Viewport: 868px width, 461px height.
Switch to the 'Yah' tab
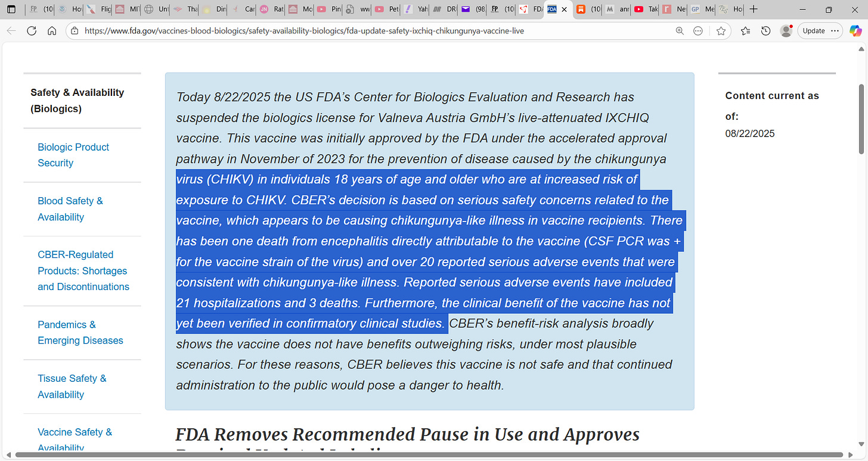(x=416, y=10)
